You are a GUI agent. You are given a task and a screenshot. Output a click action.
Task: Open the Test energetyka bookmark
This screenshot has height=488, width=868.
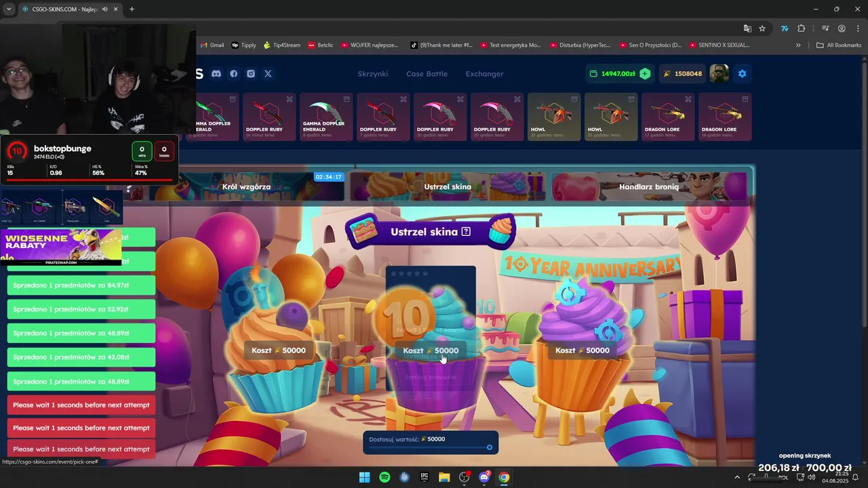[x=511, y=45]
